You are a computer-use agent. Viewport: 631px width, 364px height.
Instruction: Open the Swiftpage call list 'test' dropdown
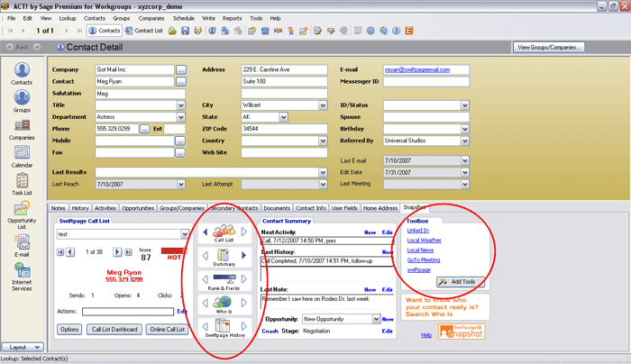184,234
